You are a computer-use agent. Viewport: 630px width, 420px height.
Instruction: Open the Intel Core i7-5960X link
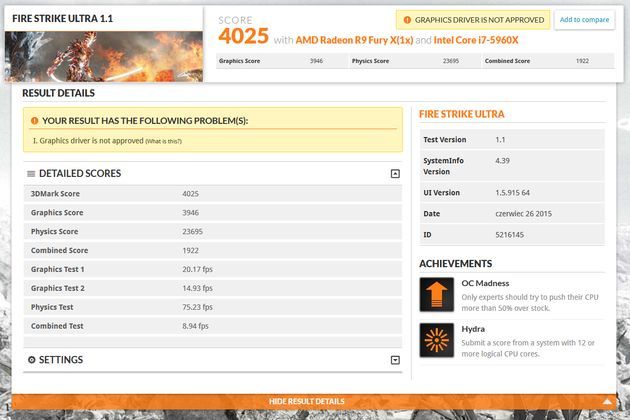(x=476, y=40)
